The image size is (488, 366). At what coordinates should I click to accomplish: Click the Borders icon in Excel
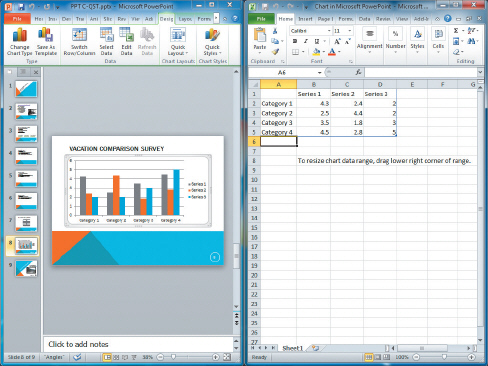point(295,52)
